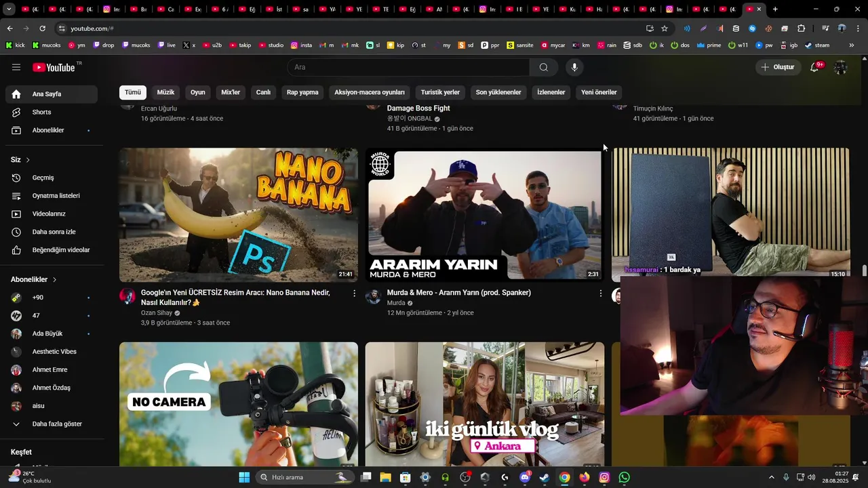
Task: Select the Turistik yerler filter chip
Action: 440,92
